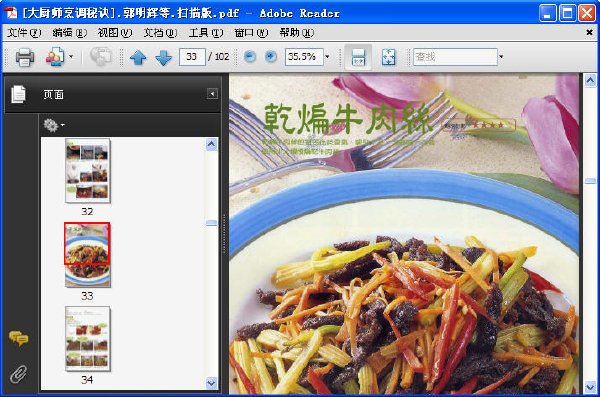Viewport: 600px width, 397px height.
Task: Click the collaboration people icon
Action: tap(55, 57)
